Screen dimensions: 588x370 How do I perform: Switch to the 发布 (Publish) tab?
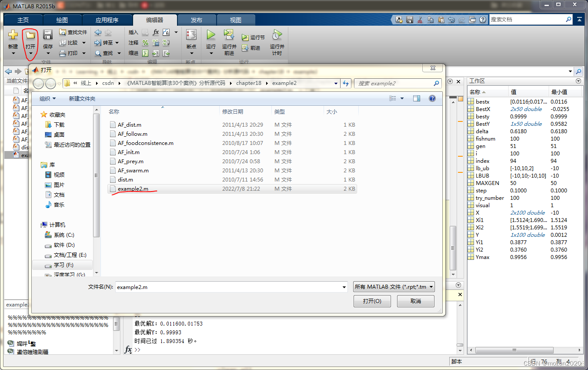pos(197,20)
